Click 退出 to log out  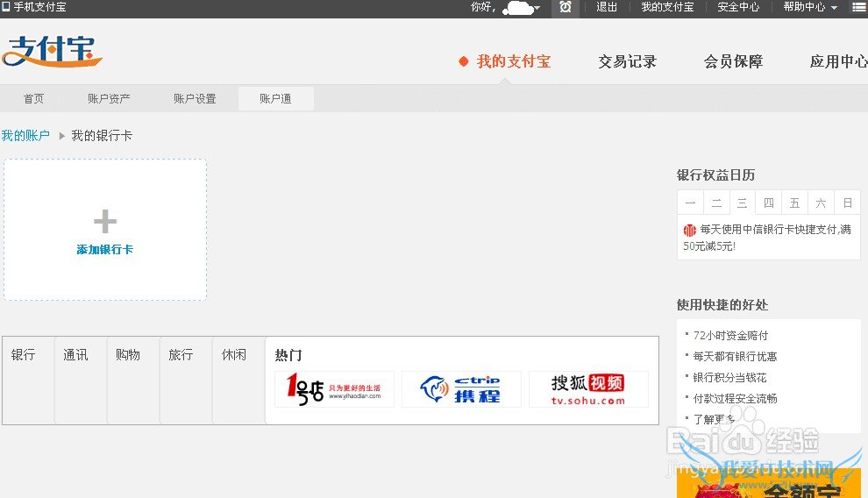click(607, 7)
